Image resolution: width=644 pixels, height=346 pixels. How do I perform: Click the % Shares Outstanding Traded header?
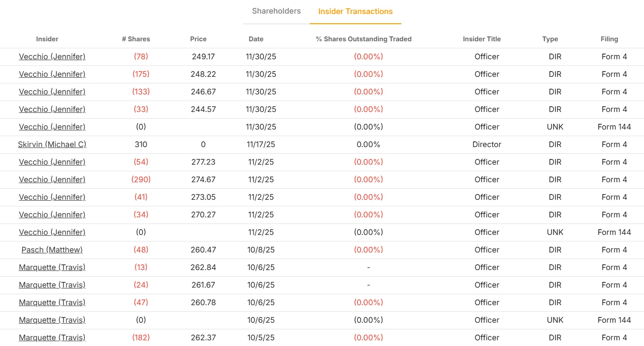364,39
